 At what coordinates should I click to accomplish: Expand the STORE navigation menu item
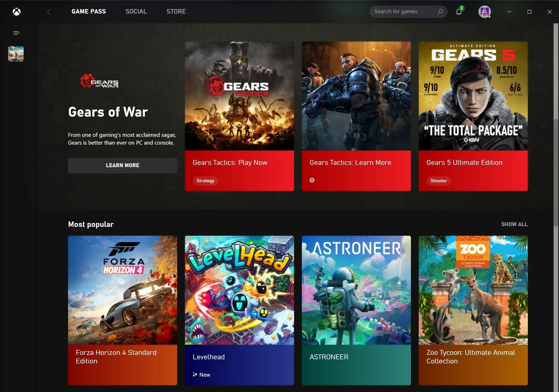176,11
